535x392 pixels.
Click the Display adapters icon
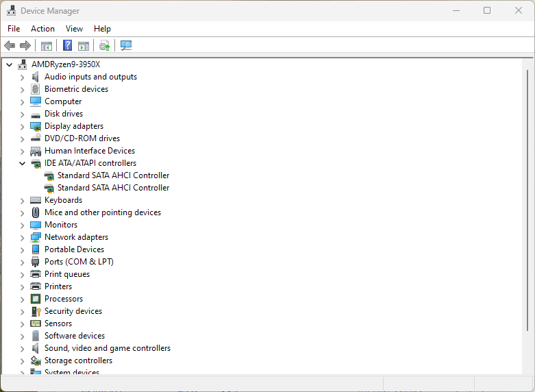(36, 126)
